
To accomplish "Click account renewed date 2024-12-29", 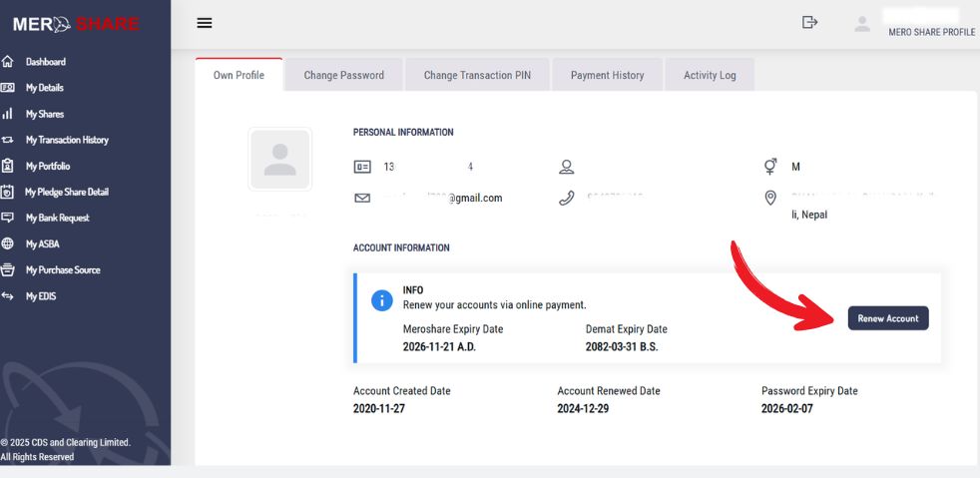I will 583,408.
